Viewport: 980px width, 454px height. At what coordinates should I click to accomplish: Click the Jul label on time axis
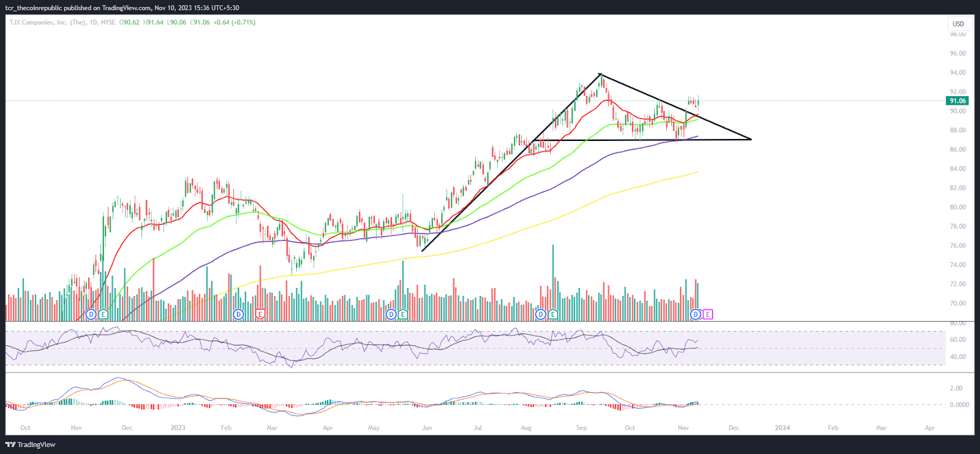coord(477,428)
